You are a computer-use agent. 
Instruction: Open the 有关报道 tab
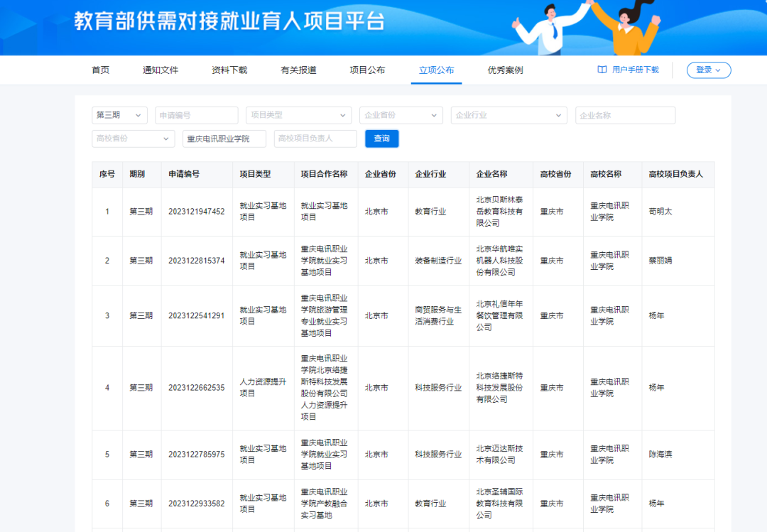coord(298,70)
